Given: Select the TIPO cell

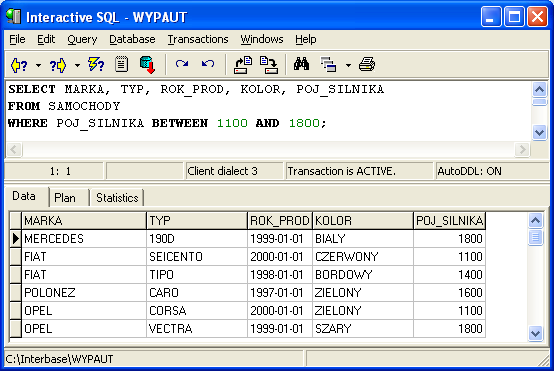Looking at the screenshot, I should 197,275.
